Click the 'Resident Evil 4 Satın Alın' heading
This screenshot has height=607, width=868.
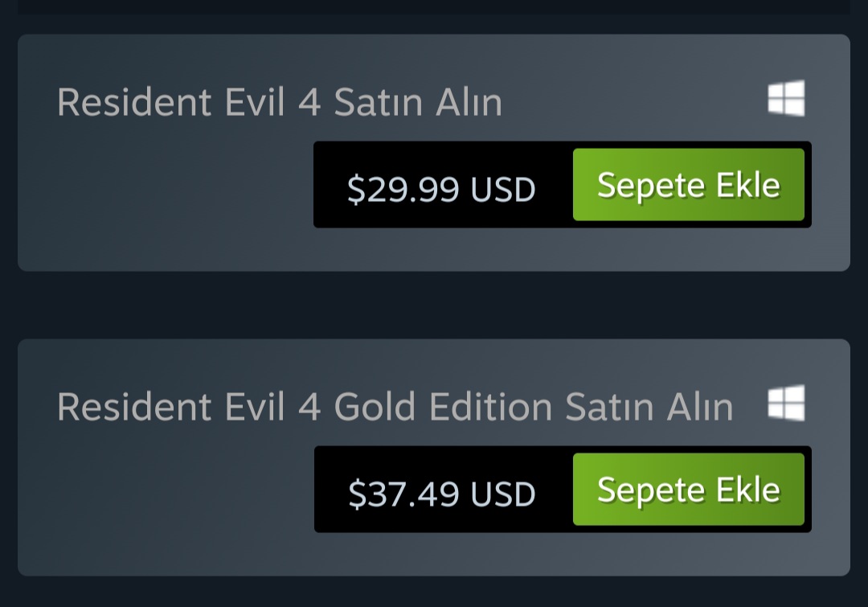(x=279, y=103)
